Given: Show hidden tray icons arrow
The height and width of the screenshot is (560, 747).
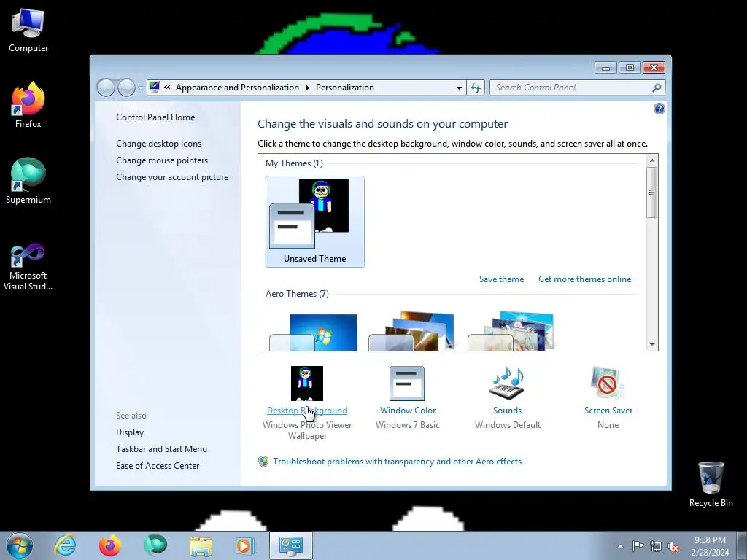Looking at the screenshot, I should pyautogui.click(x=620, y=546).
